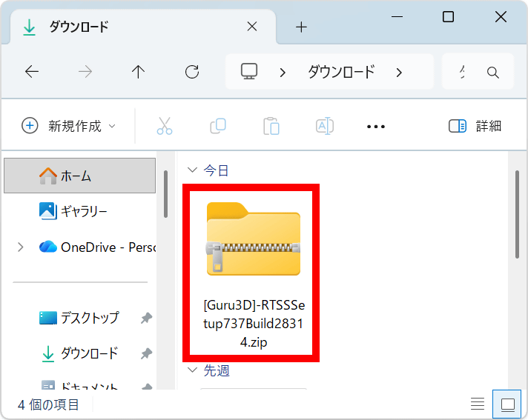The width and height of the screenshot is (528, 420).
Task: Switch to large icons view
Action: pyautogui.click(x=508, y=404)
